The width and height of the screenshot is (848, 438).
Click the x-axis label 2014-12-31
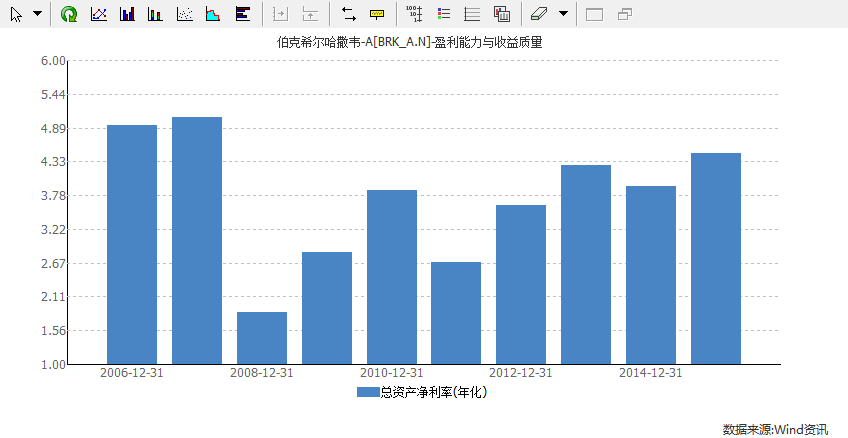point(651,373)
